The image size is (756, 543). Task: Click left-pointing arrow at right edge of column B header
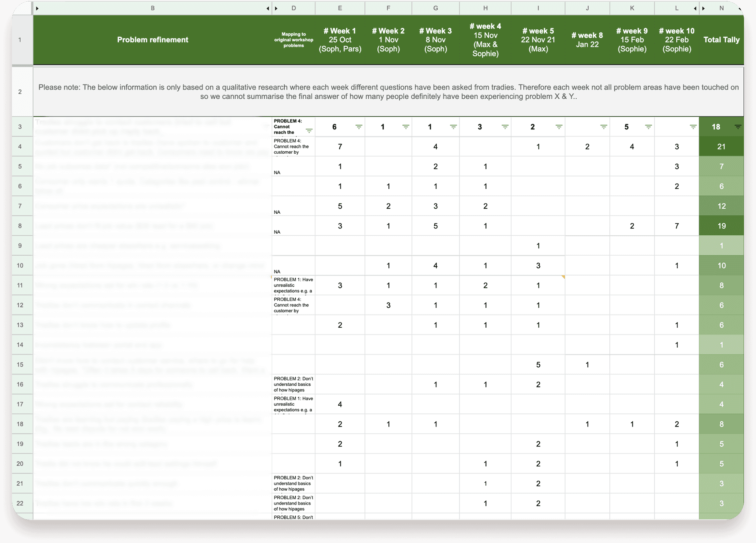click(x=268, y=8)
